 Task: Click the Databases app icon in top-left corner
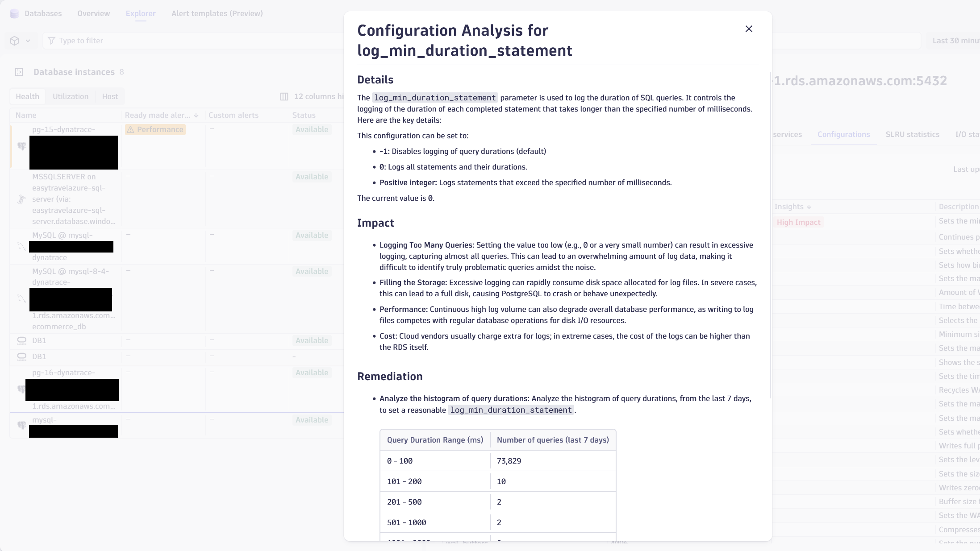[14, 13]
